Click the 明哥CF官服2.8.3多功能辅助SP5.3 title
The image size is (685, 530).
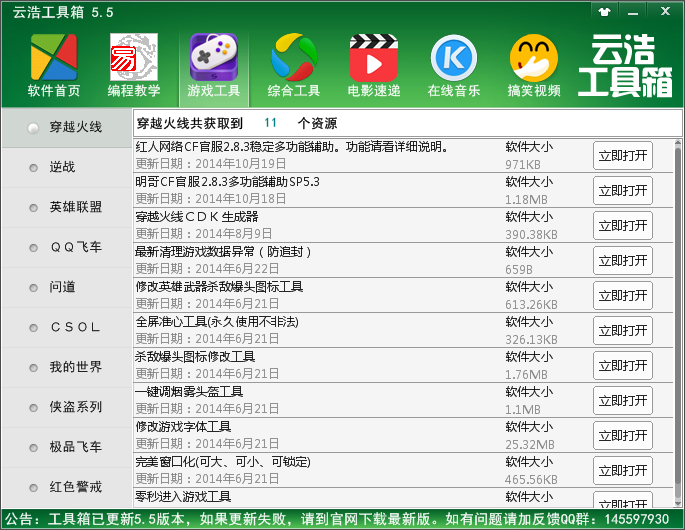click(x=227, y=182)
